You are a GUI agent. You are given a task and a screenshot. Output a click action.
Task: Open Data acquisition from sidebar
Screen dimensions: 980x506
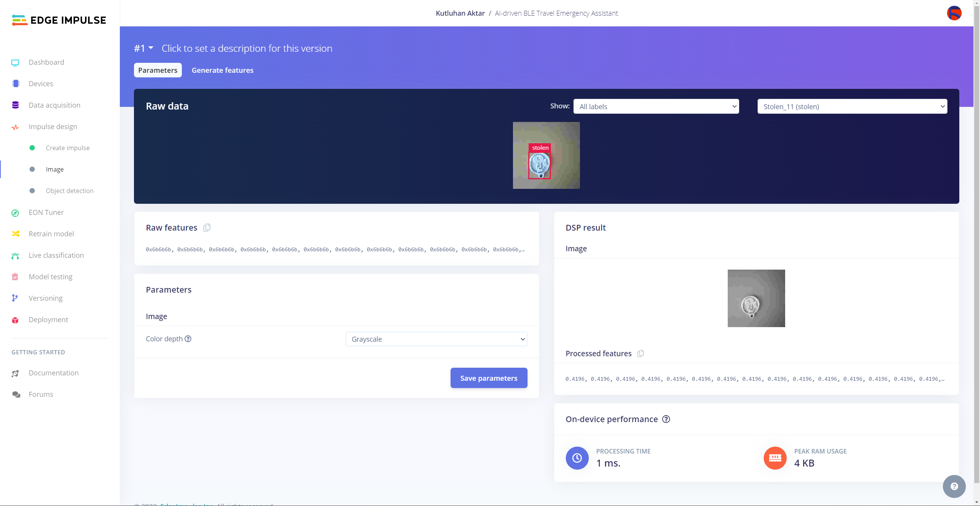(54, 105)
